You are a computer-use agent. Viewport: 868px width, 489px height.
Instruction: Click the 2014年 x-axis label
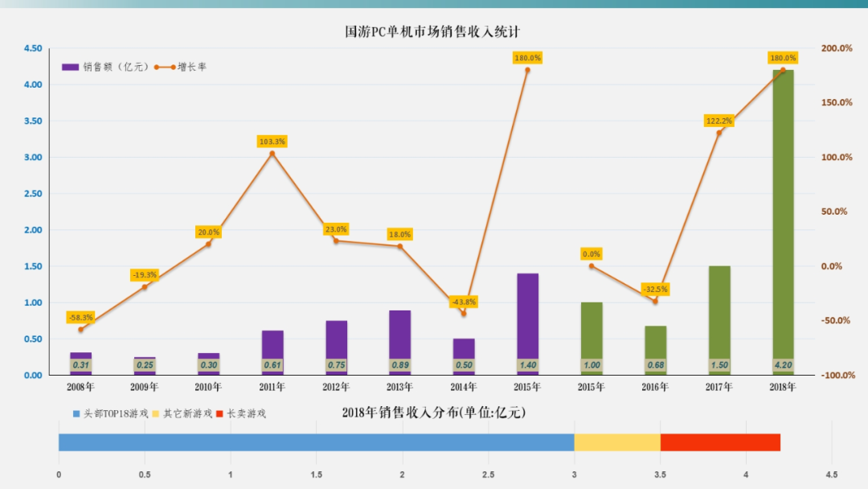tap(464, 387)
